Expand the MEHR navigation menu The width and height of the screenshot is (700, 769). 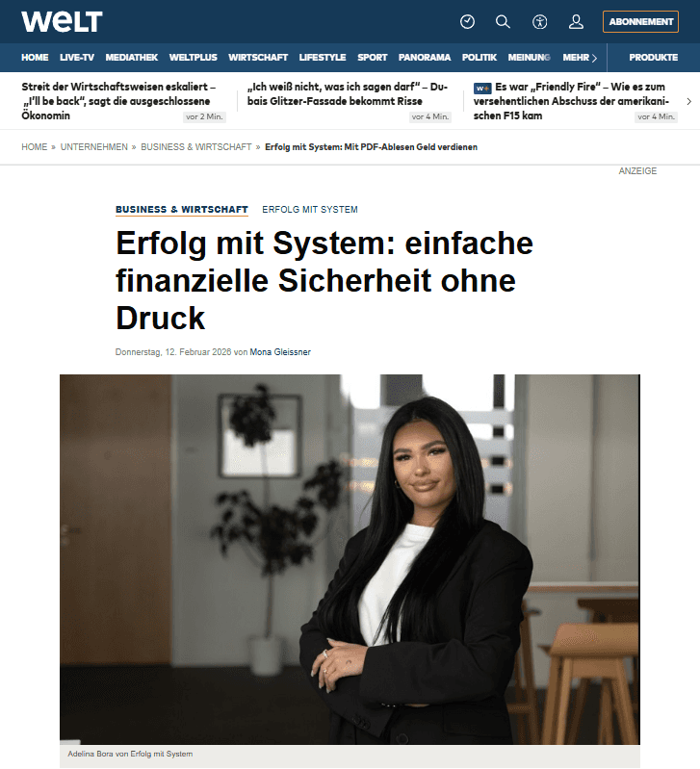[x=580, y=58]
